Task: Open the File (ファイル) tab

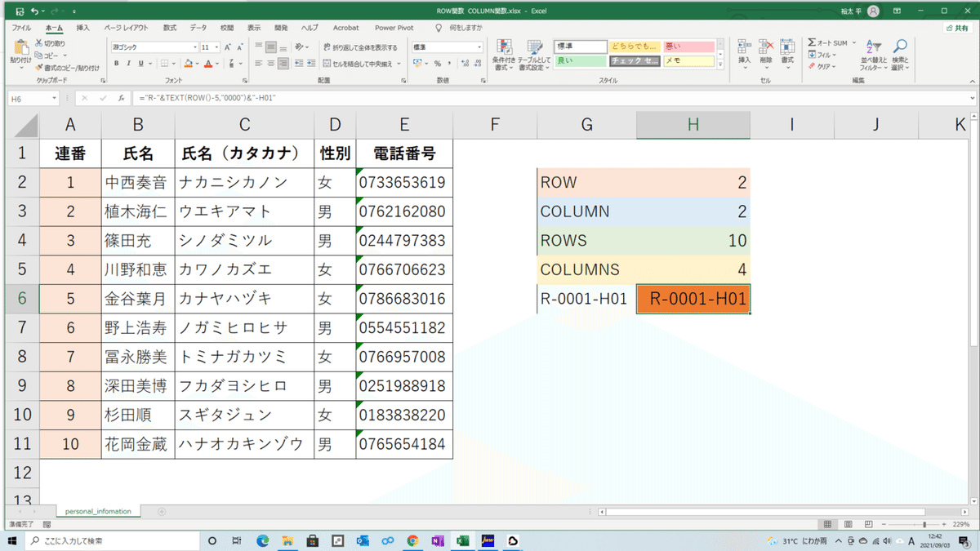Action: coord(21,28)
